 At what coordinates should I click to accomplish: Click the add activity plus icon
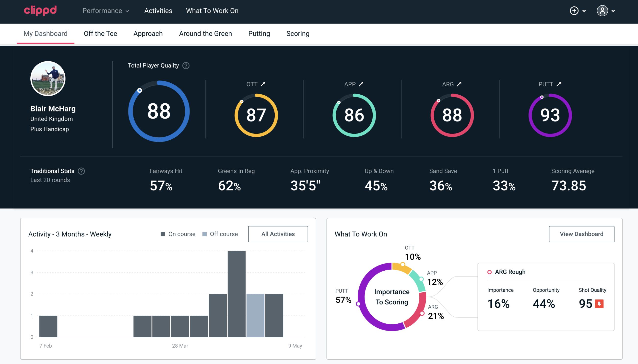point(574,11)
